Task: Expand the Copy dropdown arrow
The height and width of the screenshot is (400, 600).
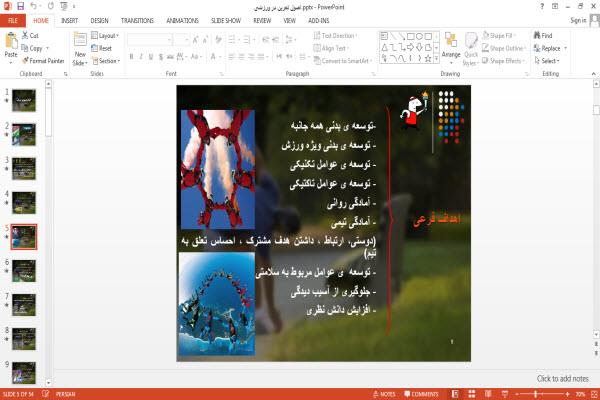Action: (x=48, y=48)
